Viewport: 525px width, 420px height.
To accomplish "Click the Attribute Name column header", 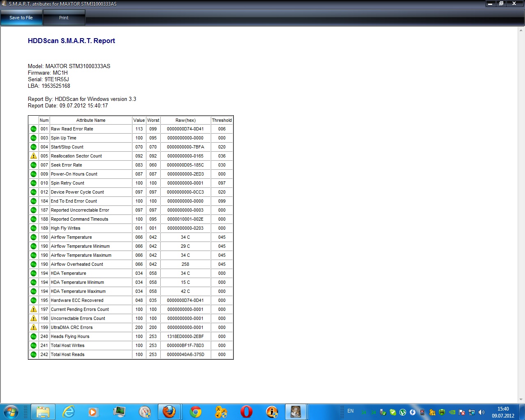I will tap(91, 120).
